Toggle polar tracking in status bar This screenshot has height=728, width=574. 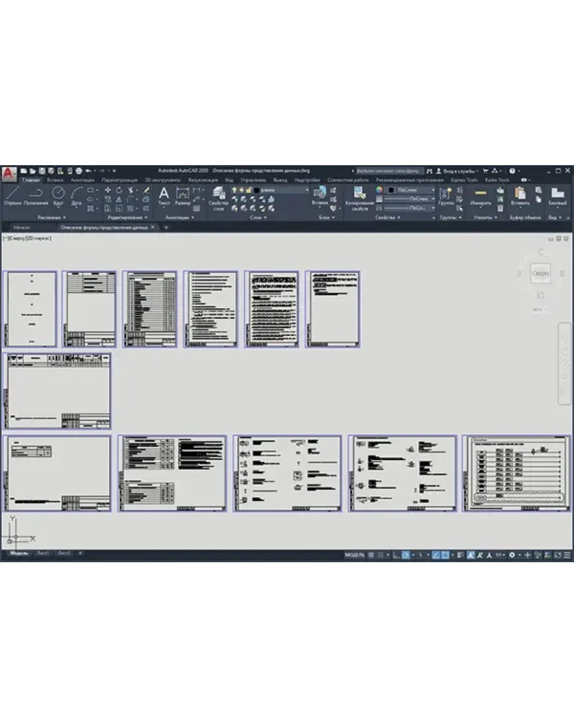406,555
